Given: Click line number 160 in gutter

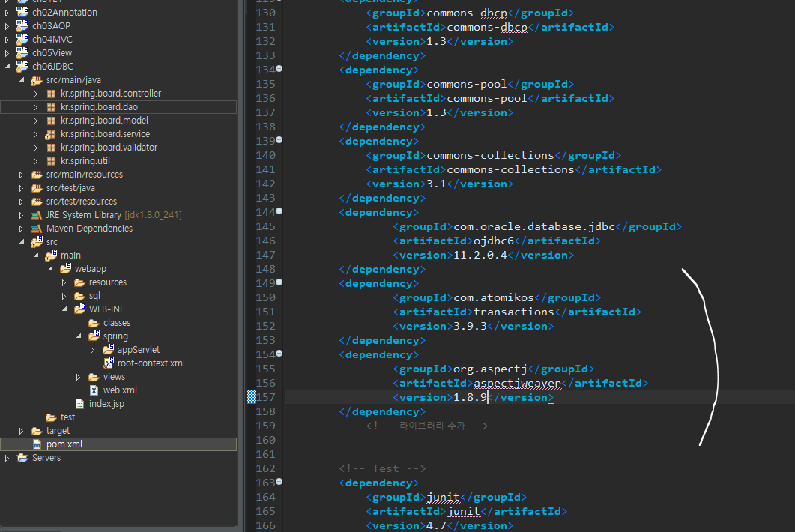Looking at the screenshot, I should [x=266, y=440].
